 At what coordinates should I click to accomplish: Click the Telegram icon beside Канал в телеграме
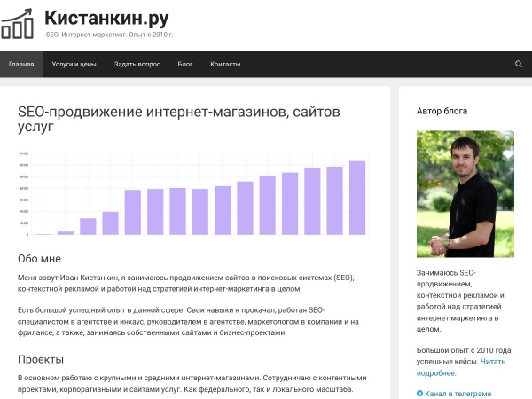pos(419,394)
